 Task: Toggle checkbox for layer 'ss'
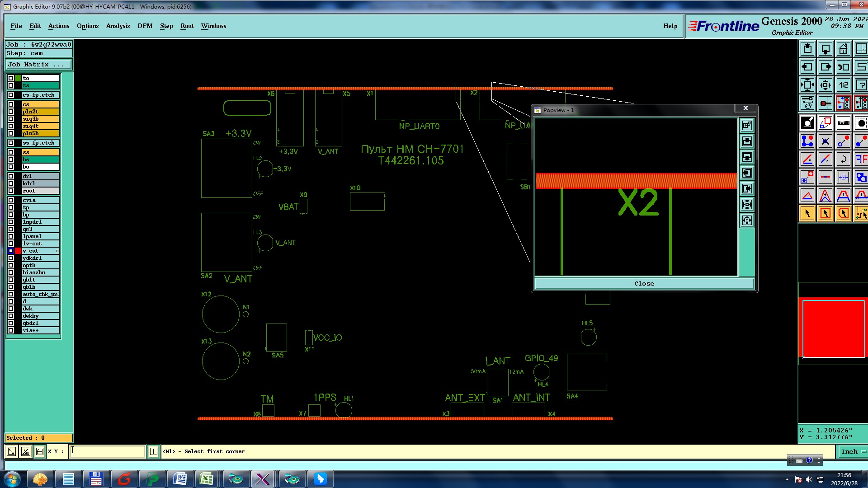pos(11,152)
